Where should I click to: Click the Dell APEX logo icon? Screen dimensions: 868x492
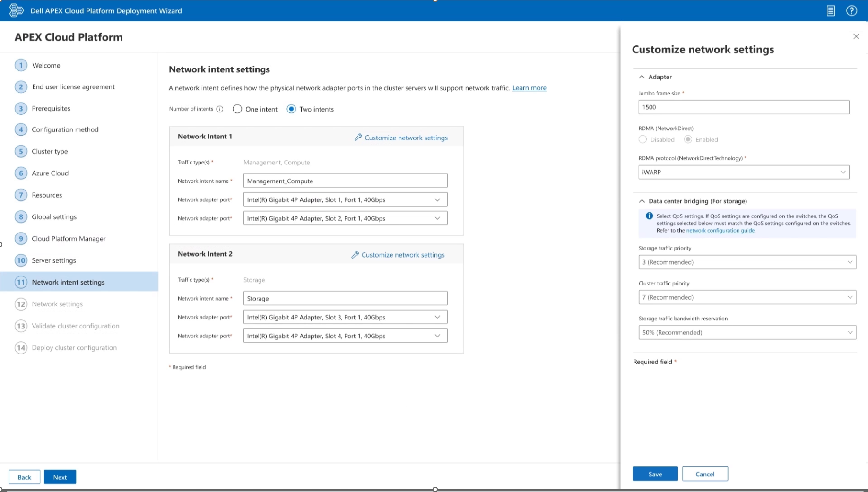pos(16,10)
